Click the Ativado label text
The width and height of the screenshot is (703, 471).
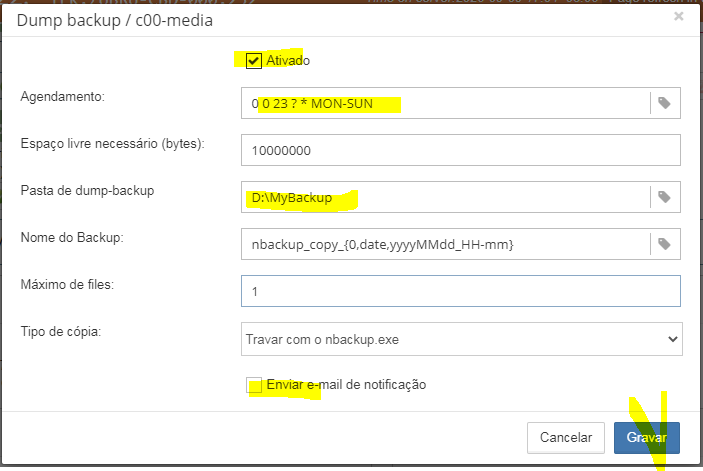click(x=288, y=61)
